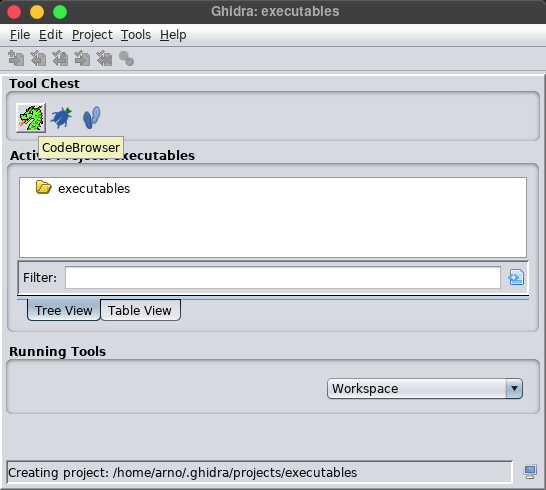Open the Tools menu

click(x=136, y=35)
